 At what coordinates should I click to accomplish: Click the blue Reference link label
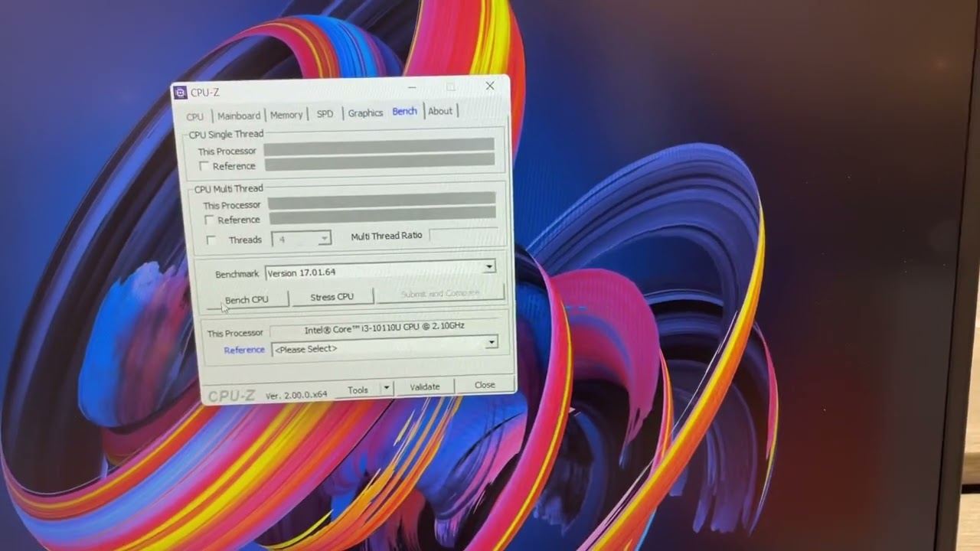coord(244,350)
